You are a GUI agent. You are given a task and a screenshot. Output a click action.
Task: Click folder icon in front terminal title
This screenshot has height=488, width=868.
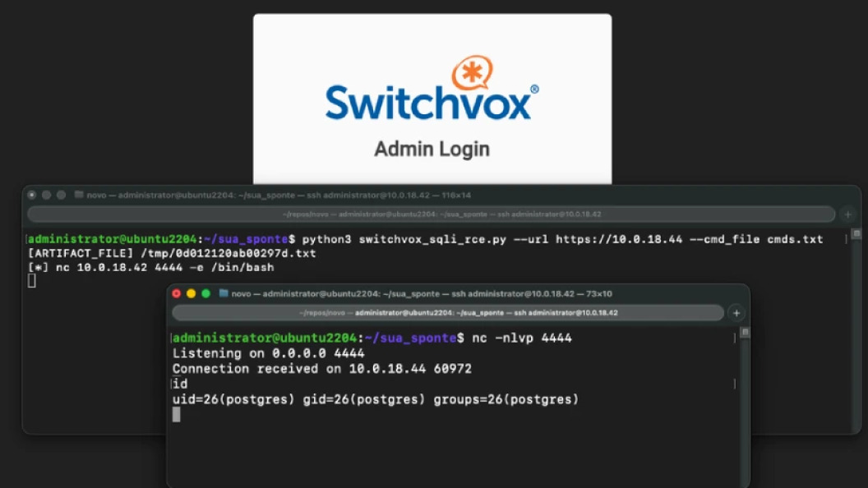(x=223, y=293)
